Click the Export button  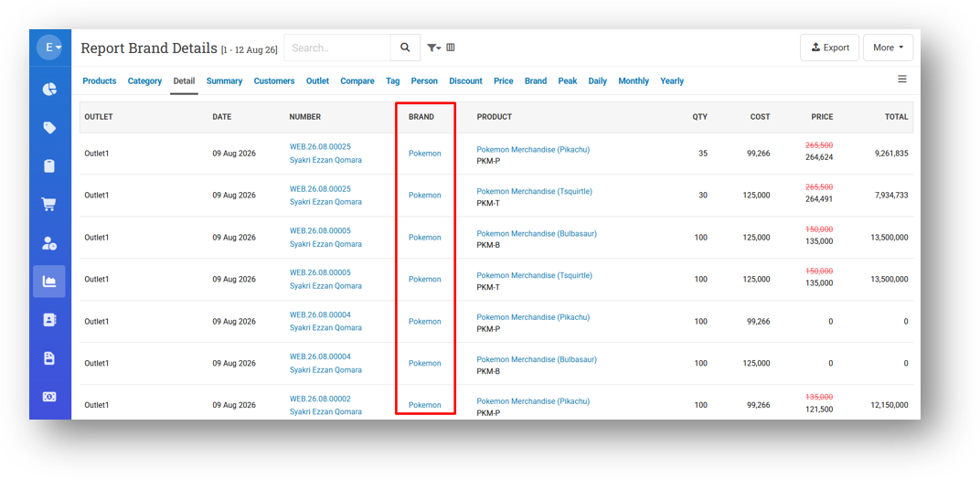click(829, 48)
